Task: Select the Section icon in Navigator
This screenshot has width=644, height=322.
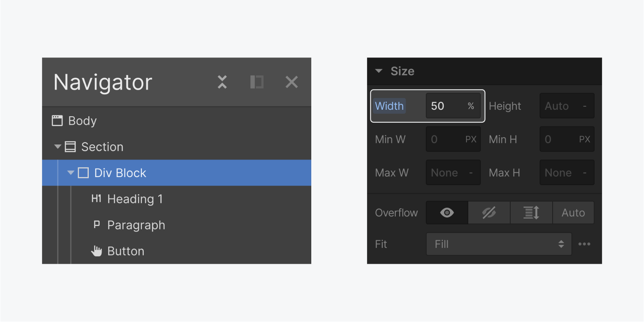Action: tap(71, 147)
